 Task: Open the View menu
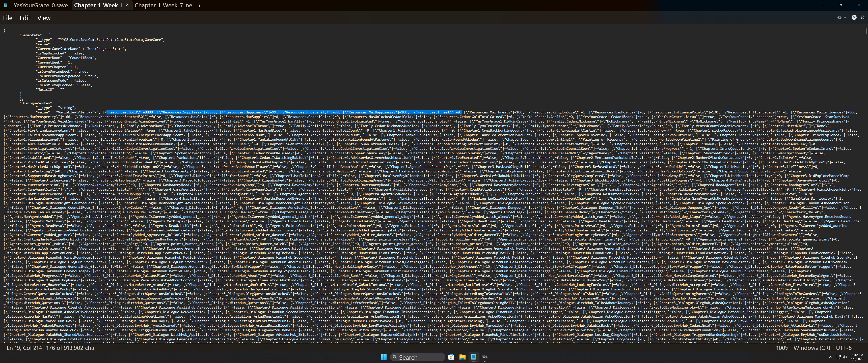44,18
